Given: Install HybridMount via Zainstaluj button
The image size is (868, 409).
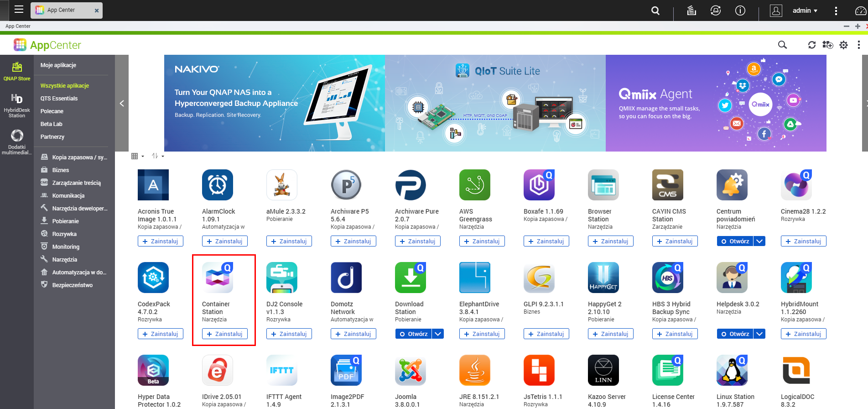Looking at the screenshot, I should [804, 334].
